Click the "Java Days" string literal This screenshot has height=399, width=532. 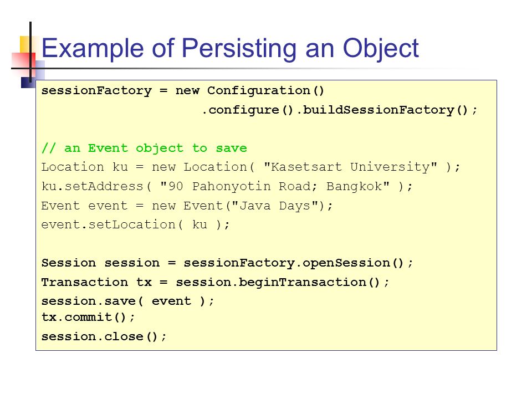275,206
